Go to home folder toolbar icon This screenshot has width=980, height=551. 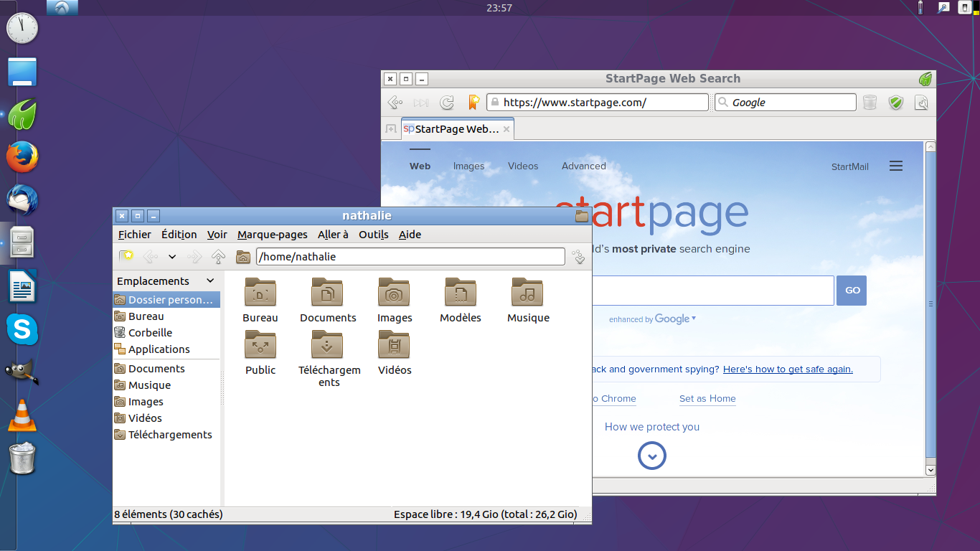coord(243,256)
